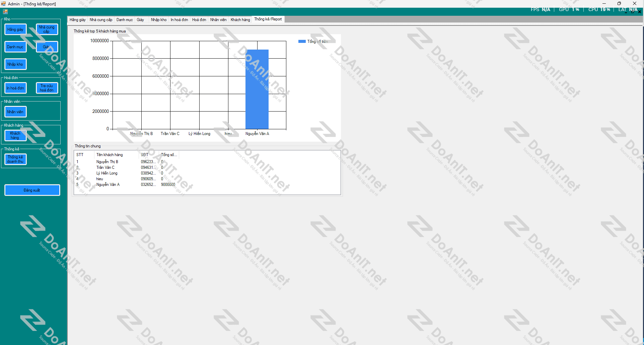Select row hieu in table

(127, 179)
